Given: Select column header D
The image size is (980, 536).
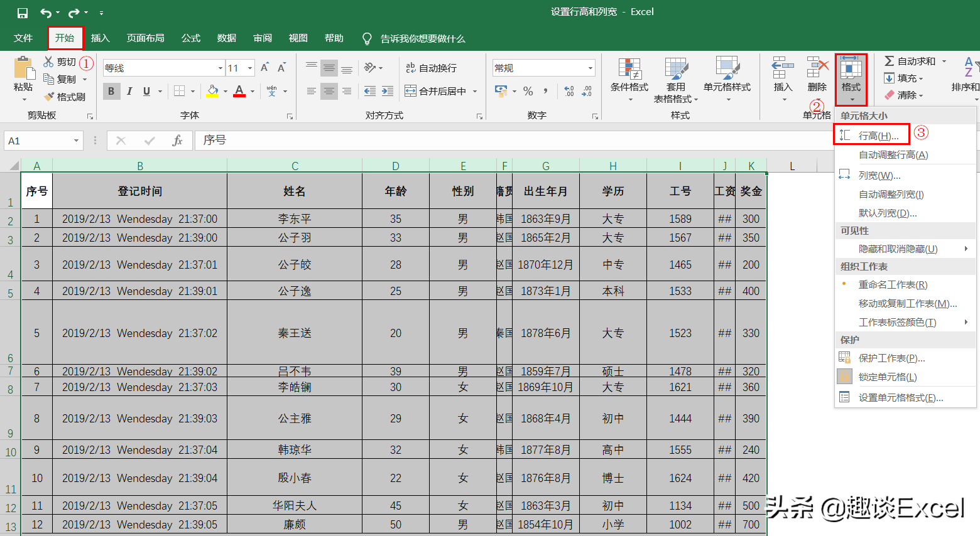Looking at the screenshot, I should point(396,166).
